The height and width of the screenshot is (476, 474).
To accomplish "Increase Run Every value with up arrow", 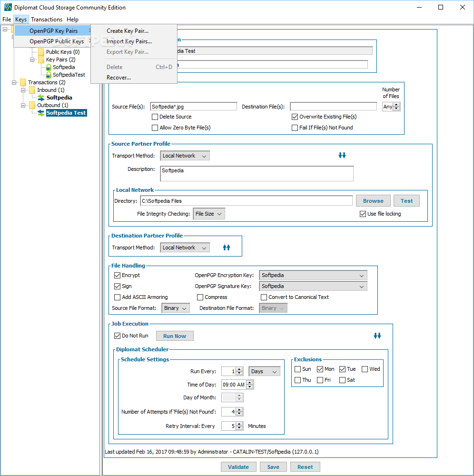I will 239,369.
